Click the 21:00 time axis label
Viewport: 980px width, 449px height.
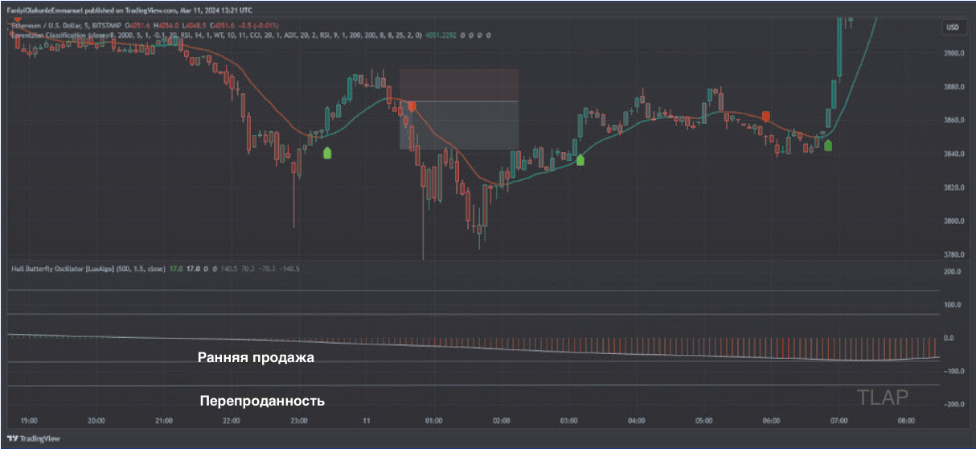click(164, 421)
